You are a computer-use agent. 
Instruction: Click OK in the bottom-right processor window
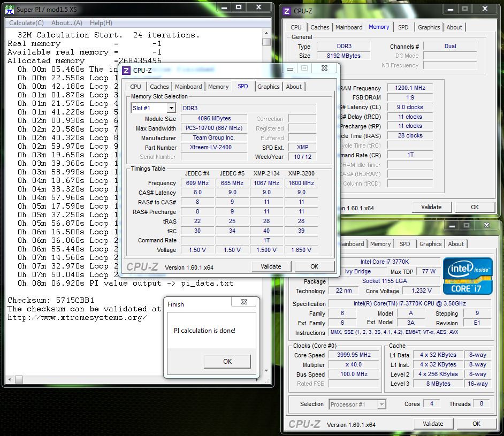point(476,424)
